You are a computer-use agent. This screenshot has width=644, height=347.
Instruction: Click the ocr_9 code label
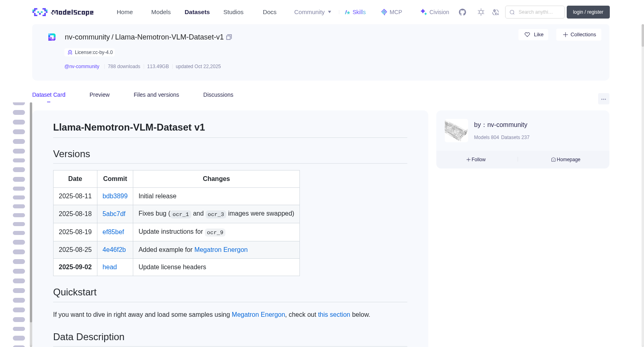pyautogui.click(x=215, y=233)
